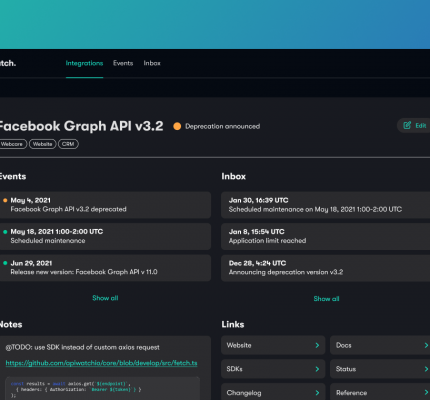Click orange dot beside May 4, 2021
Image resolution: width=430 pixels, height=400 pixels.
5,200
